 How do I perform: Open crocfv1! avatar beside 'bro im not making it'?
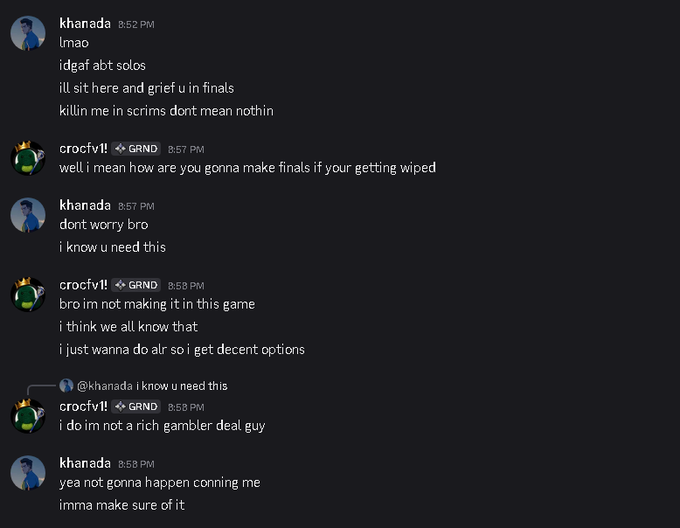click(x=28, y=294)
